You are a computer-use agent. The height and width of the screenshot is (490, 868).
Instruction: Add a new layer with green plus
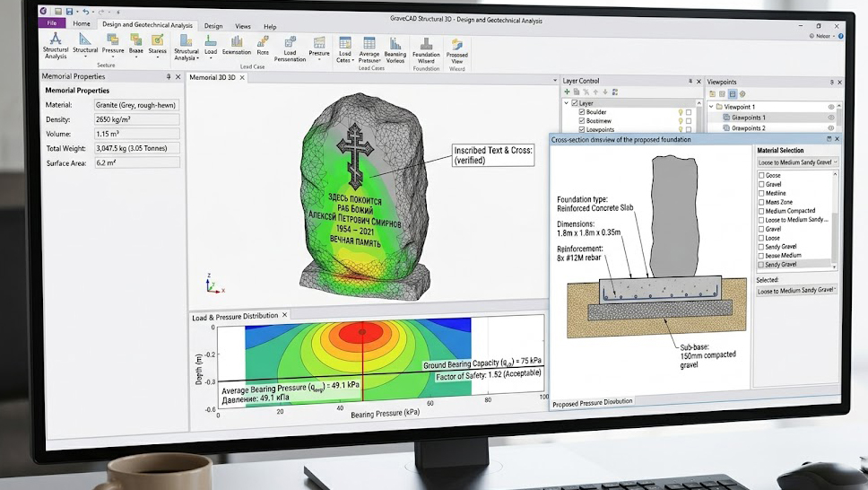(567, 92)
